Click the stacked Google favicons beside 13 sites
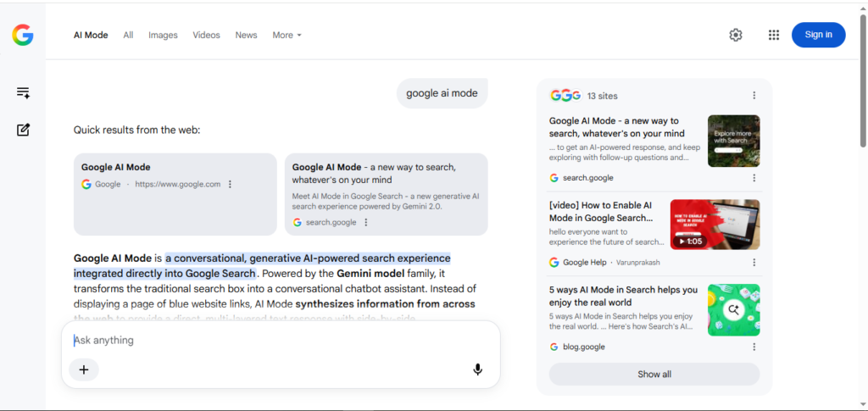Image resolution: width=868 pixels, height=411 pixels. coord(565,96)
